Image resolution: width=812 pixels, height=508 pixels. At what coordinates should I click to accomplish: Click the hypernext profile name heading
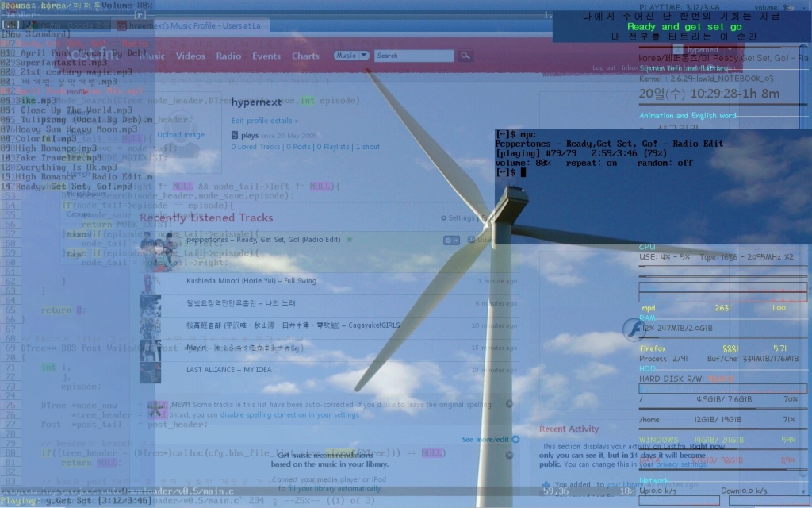pos(256,102)
